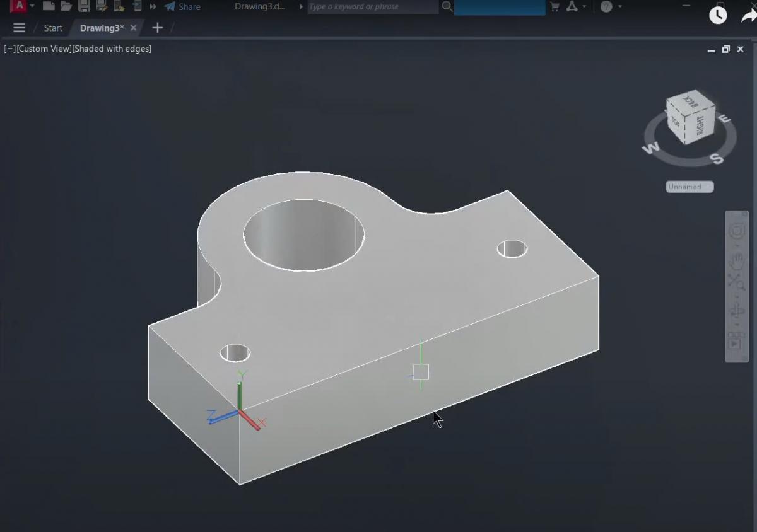Viewport: 757px width, 532px height.
Task: Click inside the keyword search field
Action: (x=372, y=7)
